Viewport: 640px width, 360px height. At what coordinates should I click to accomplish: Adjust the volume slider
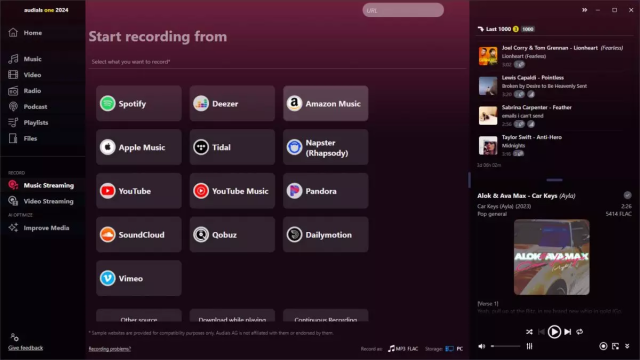click(x=506, y=346)
